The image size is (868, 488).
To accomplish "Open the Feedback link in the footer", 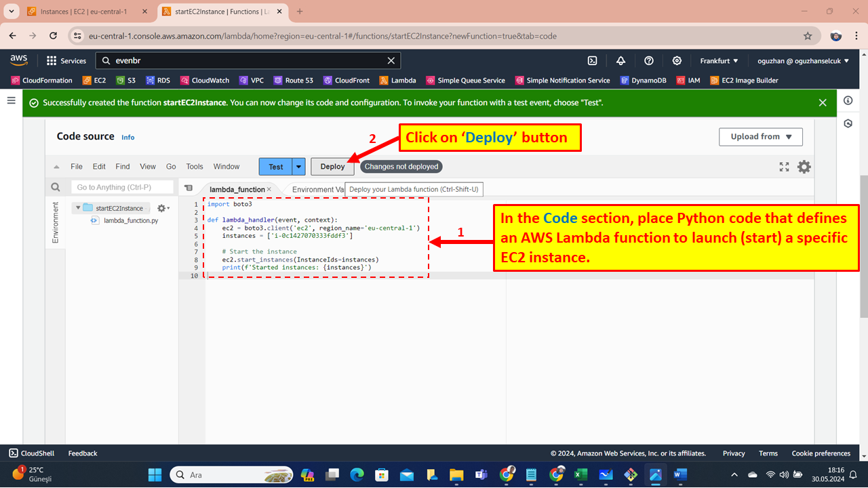I will click(82, 453).
